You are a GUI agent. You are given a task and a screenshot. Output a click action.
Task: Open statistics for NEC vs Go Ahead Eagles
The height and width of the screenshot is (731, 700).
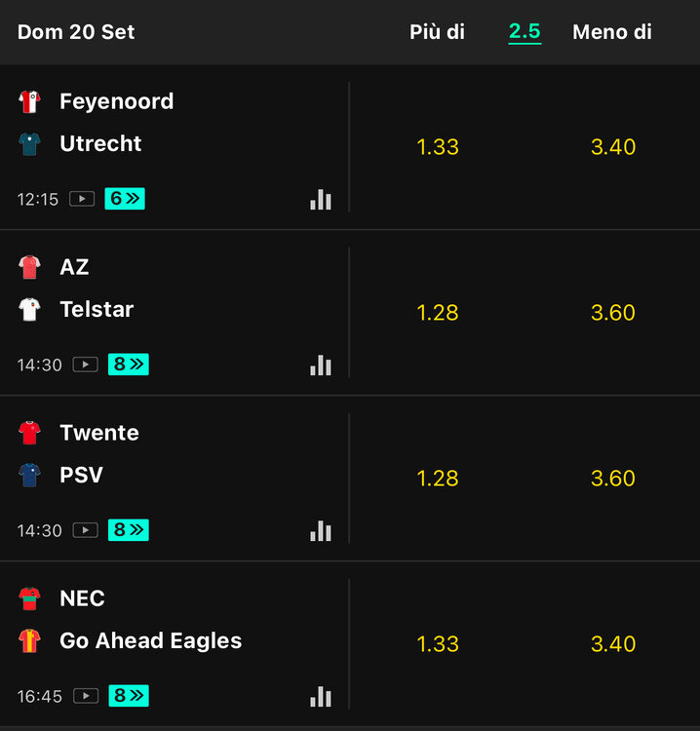pyautogui.click(x=321, y=697)
